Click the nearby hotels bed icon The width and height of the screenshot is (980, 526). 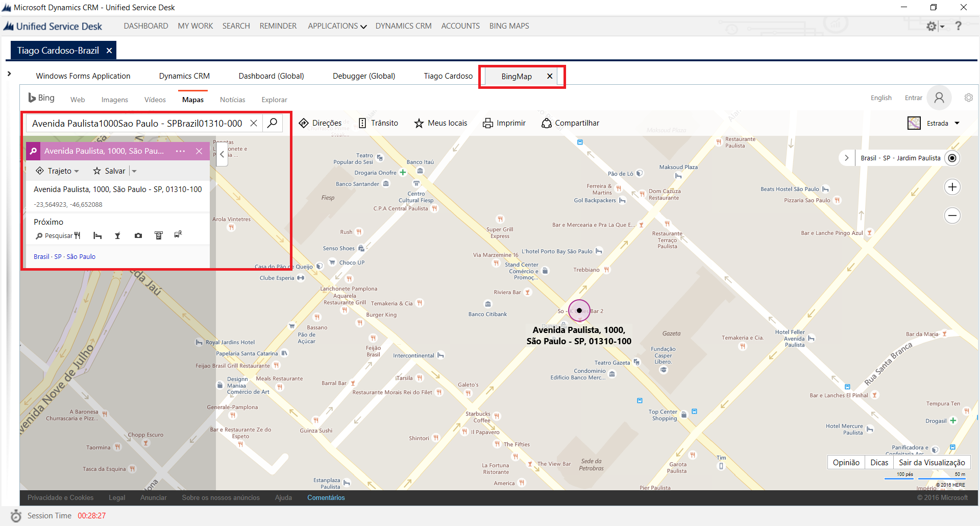(97, 235)
